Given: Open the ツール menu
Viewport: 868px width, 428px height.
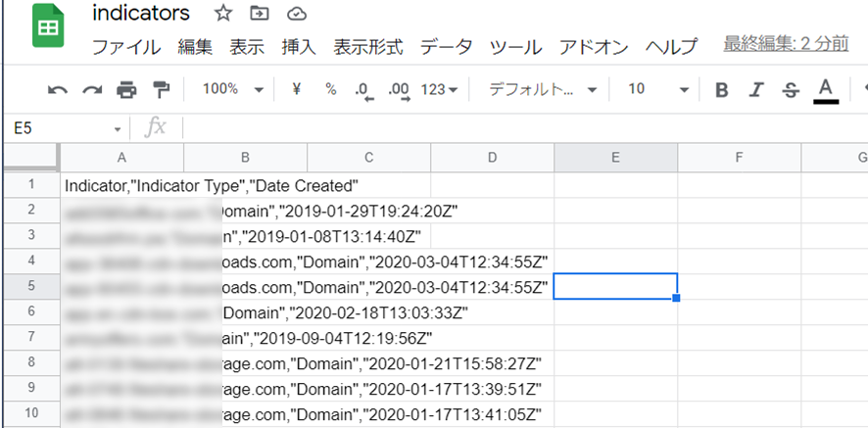Looking at the screenshot, I should click(x=516, y=46).
